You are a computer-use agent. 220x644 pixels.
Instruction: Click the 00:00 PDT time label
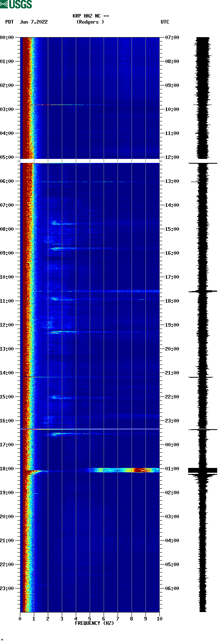tap(7, 38)
